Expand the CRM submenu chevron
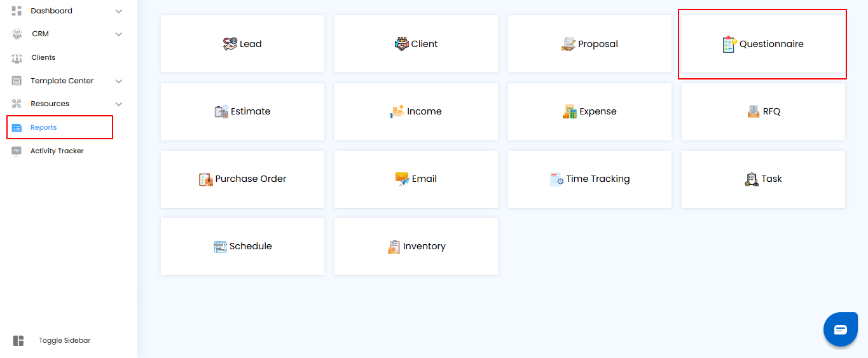 tap(119, 34)
